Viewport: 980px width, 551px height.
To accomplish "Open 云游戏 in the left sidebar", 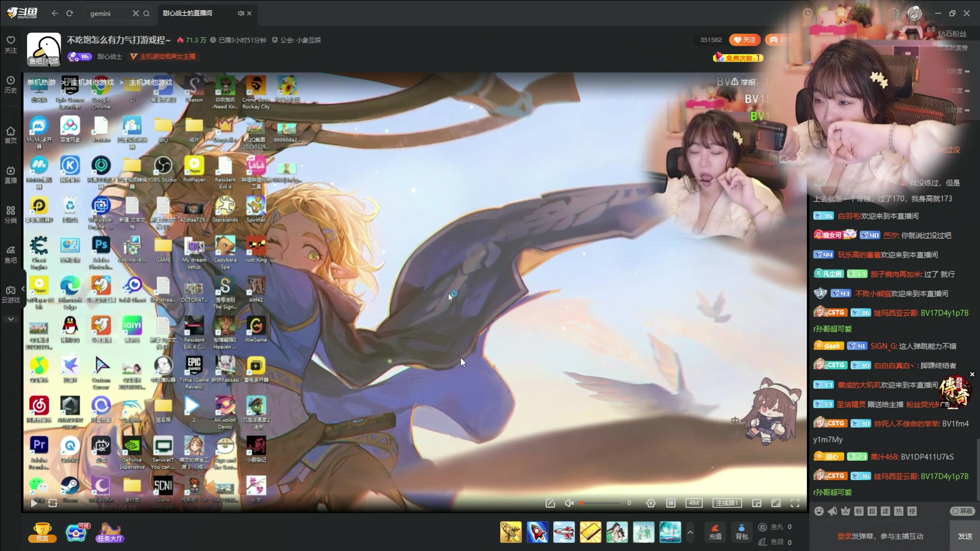I will tap(11, 295).
